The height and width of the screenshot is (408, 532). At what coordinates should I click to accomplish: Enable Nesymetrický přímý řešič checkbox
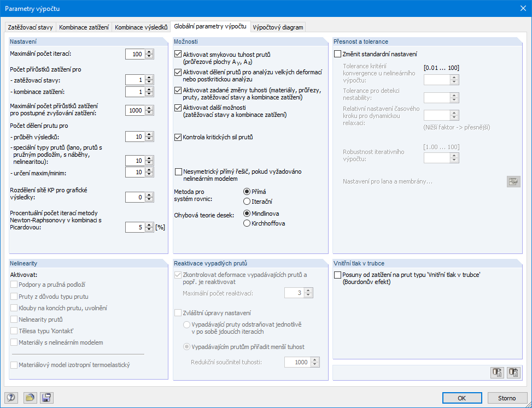[178, 172]
